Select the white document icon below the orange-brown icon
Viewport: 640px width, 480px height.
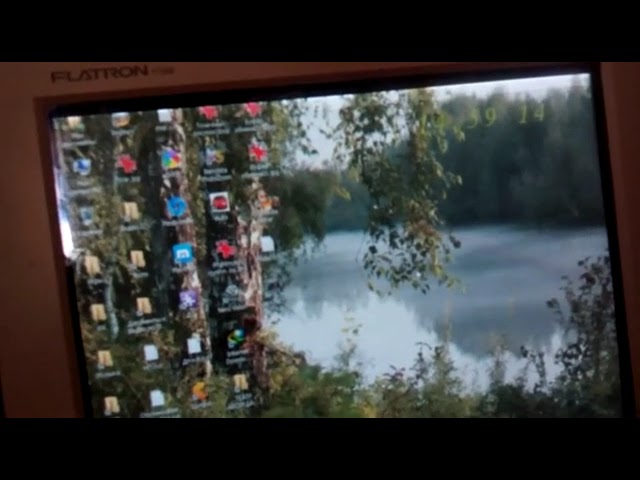coord(267,244)
